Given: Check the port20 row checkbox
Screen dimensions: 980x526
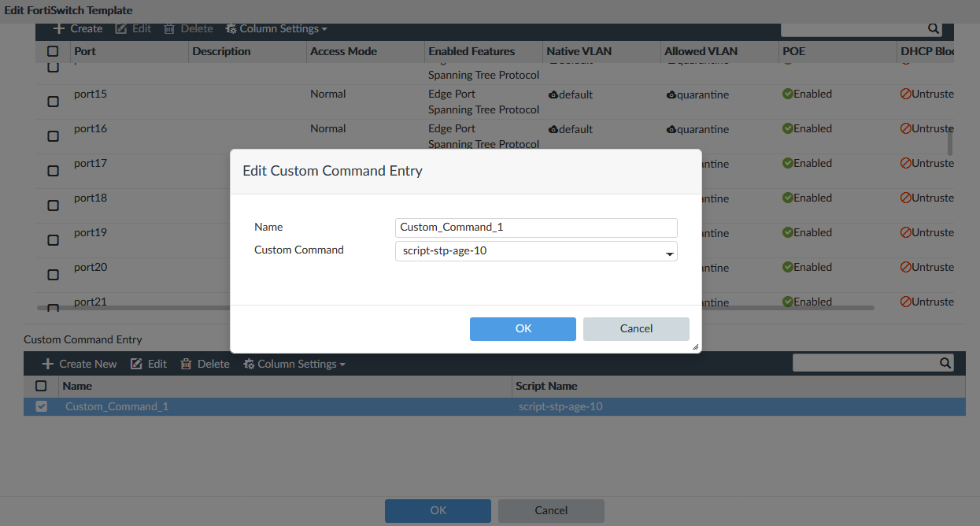Looking at the screenshot, I should pos(53,275).
